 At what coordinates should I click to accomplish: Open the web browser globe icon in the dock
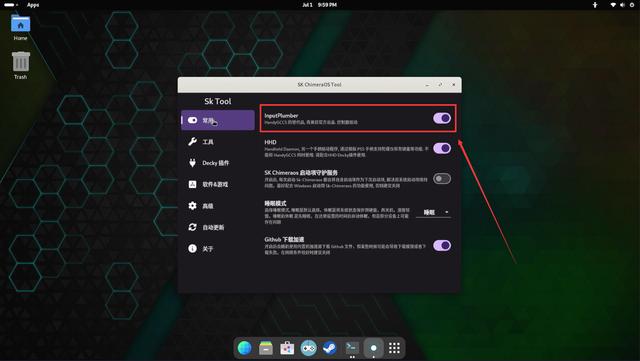(x=244, y=348)
